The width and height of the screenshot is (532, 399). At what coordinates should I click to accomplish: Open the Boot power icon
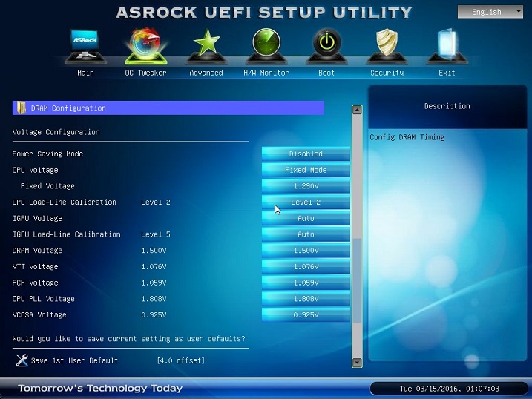(x=326, y=46)
